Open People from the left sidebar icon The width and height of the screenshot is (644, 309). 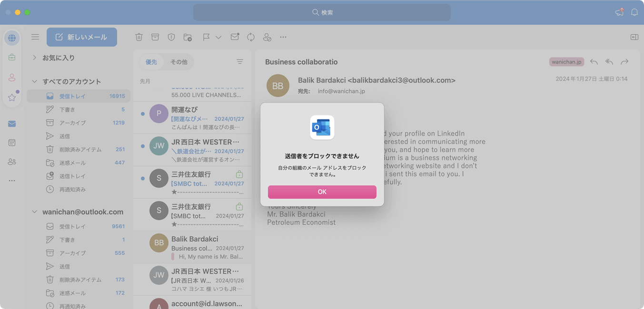point(12,161)
